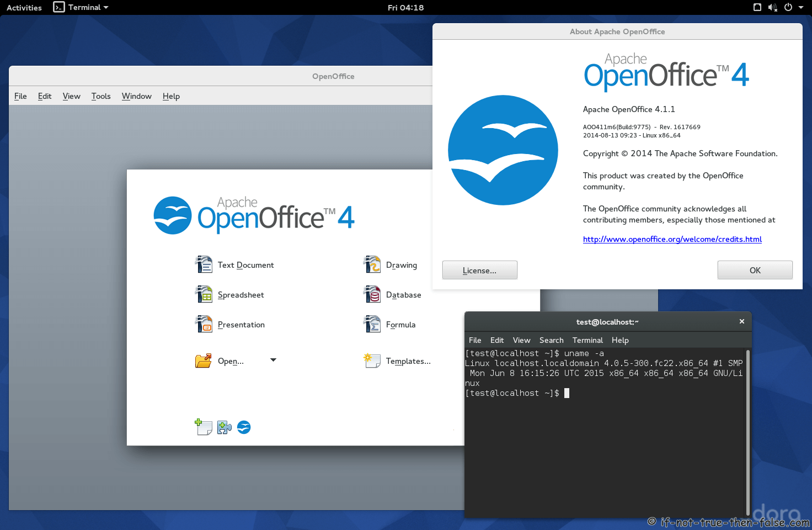
Task: Click the License... button in About dialog
Action: tap(480, 270)
